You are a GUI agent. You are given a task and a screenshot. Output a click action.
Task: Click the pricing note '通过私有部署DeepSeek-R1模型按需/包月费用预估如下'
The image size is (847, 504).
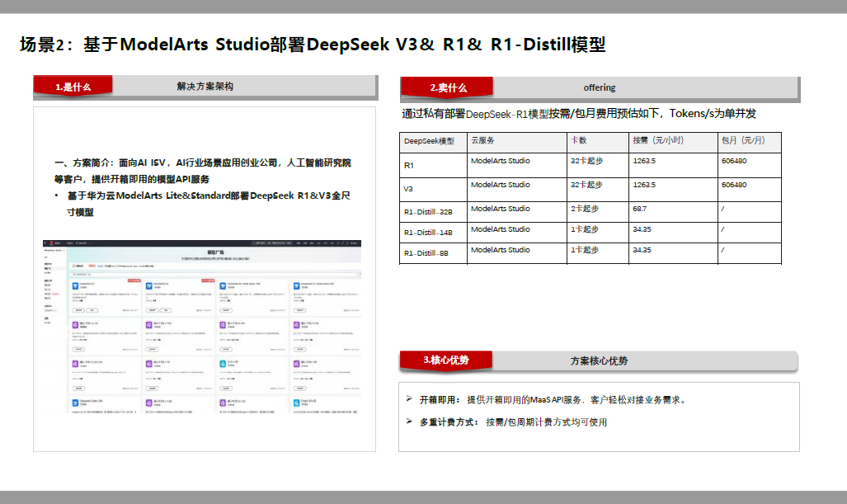578,114
